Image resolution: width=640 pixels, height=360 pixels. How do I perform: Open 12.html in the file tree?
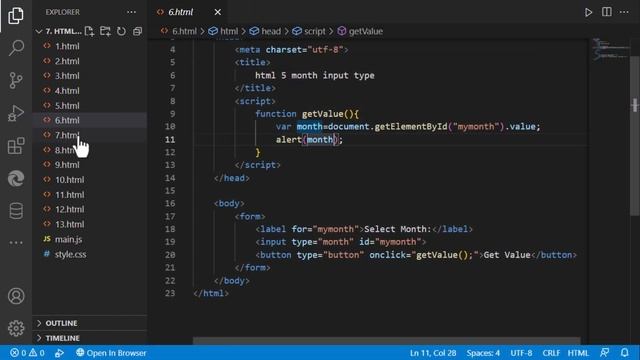[90, 209]
